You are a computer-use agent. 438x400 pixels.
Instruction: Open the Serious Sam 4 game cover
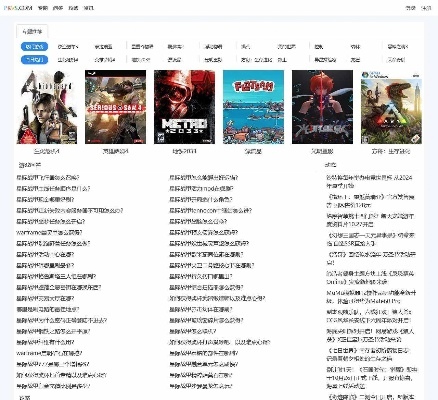click(x=115, y=107)
